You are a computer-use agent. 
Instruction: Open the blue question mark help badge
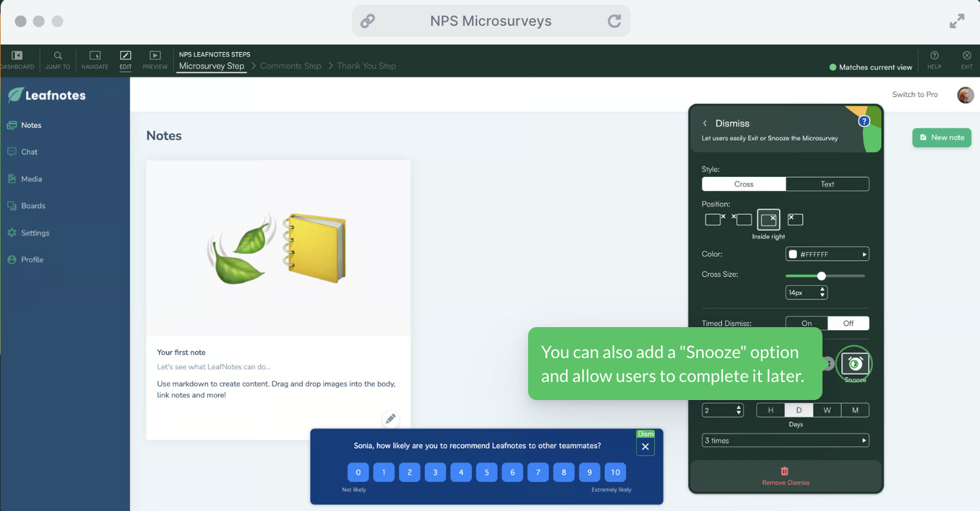pyautogui.click(x=864, y=121)
